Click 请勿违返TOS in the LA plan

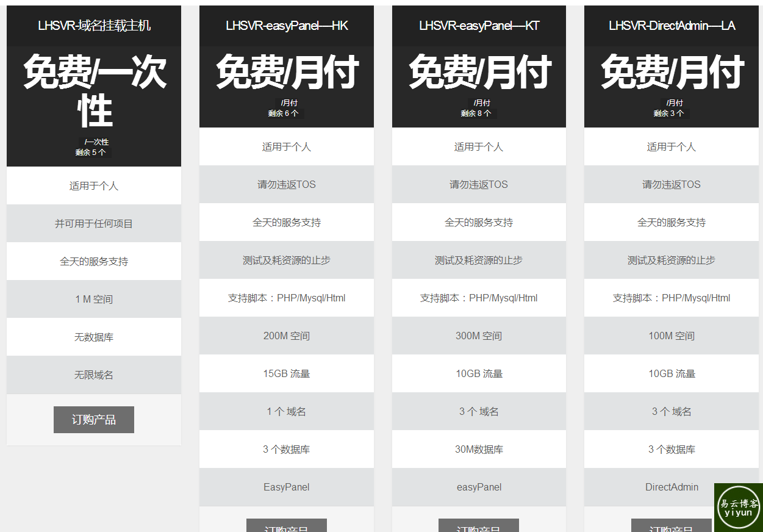(x=672, y=184)
